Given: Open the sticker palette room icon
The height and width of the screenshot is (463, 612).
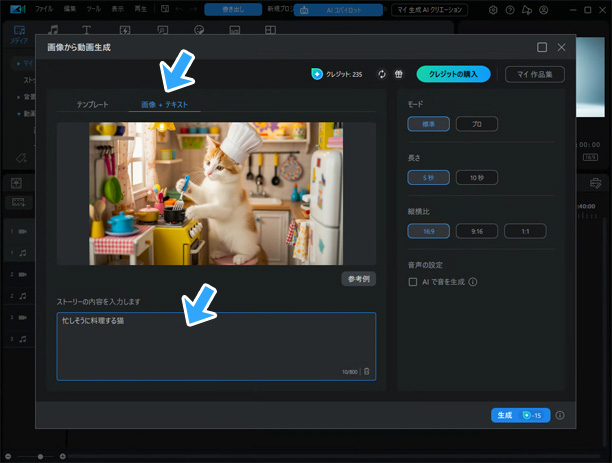Looking at the screenshot, I should point(199,30).
